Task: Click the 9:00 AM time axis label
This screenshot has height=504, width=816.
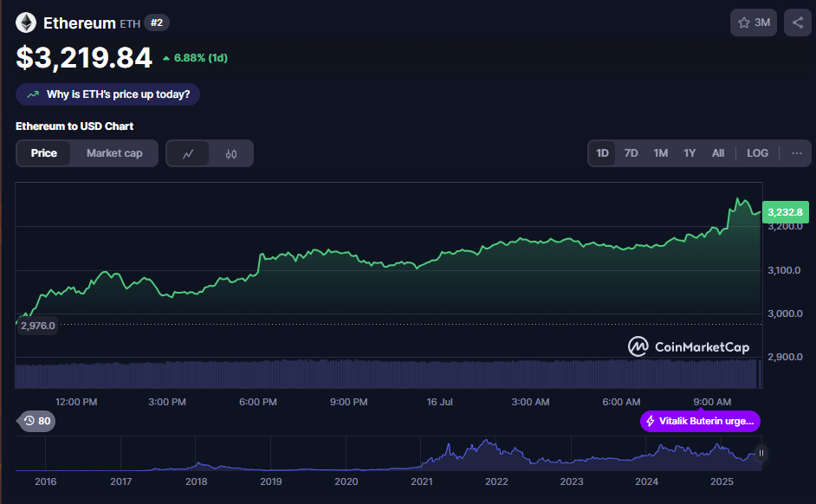Action: coord(712,402)
